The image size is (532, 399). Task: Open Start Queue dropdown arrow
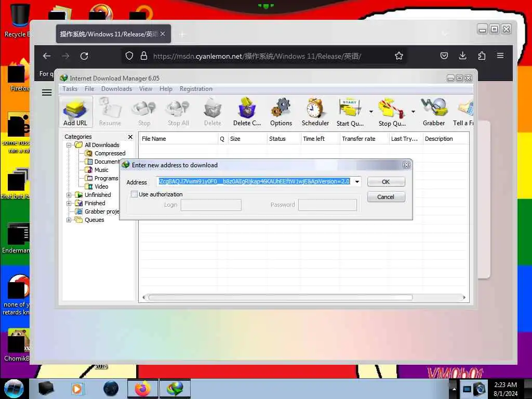coord(371,111)
